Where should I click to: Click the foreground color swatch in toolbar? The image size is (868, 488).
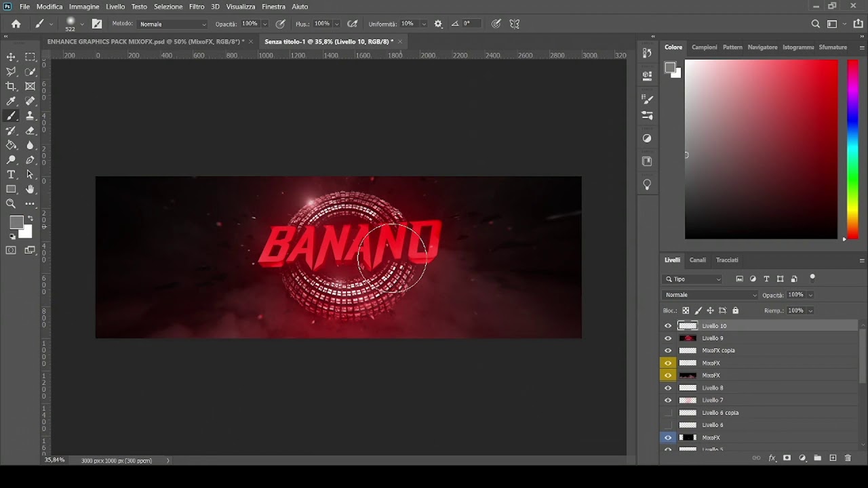coord(16,222)
